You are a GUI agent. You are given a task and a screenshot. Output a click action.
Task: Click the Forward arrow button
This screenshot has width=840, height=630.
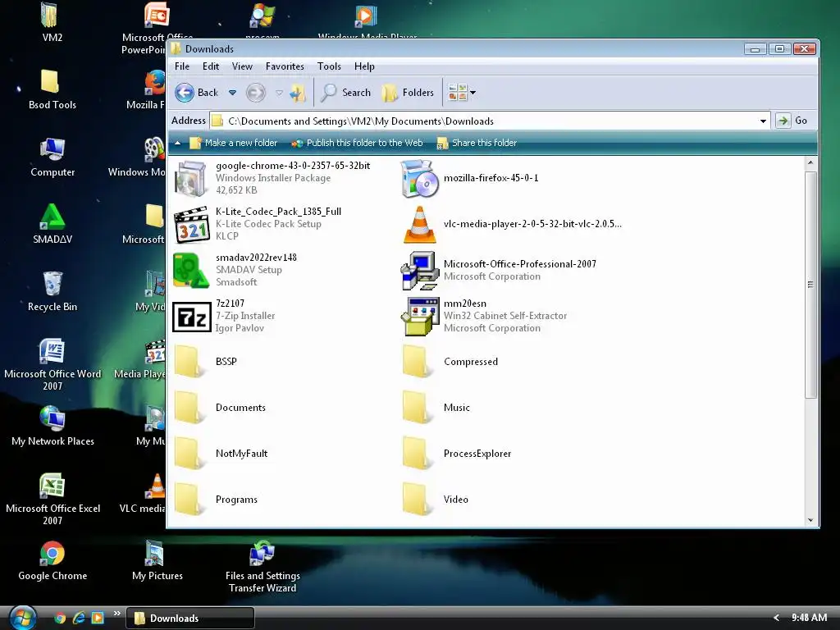click(x=256, y=93)
